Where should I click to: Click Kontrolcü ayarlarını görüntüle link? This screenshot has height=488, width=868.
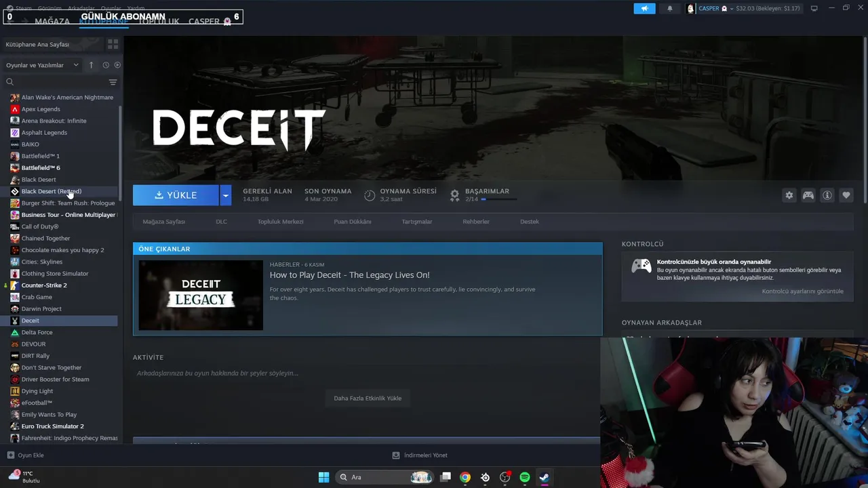pos(803,291)
